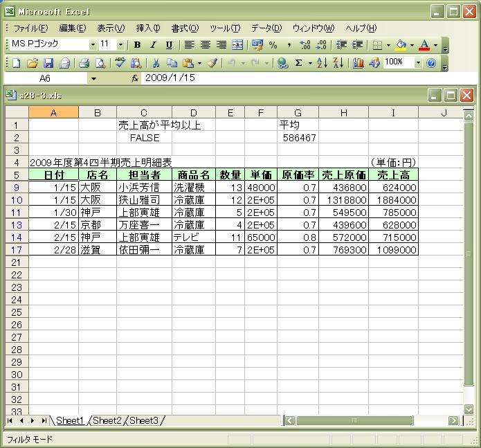
Task: Switch to the Sheet2 tab
Action: [107, 420]
